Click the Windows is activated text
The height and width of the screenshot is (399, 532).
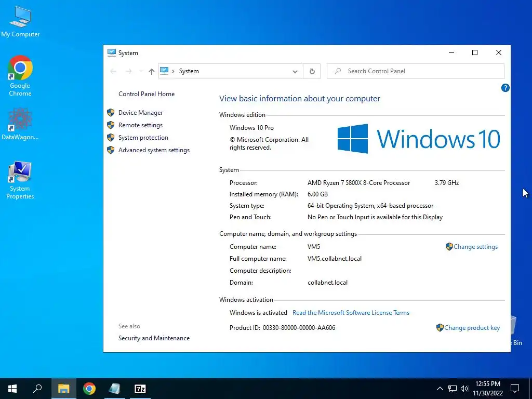pos(258,312)
